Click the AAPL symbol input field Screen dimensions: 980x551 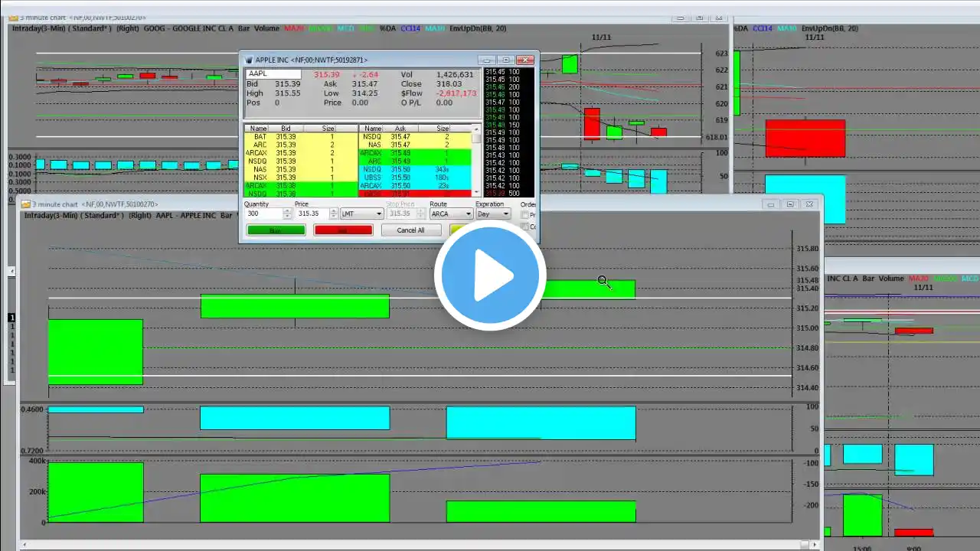[x=273, y=73]
